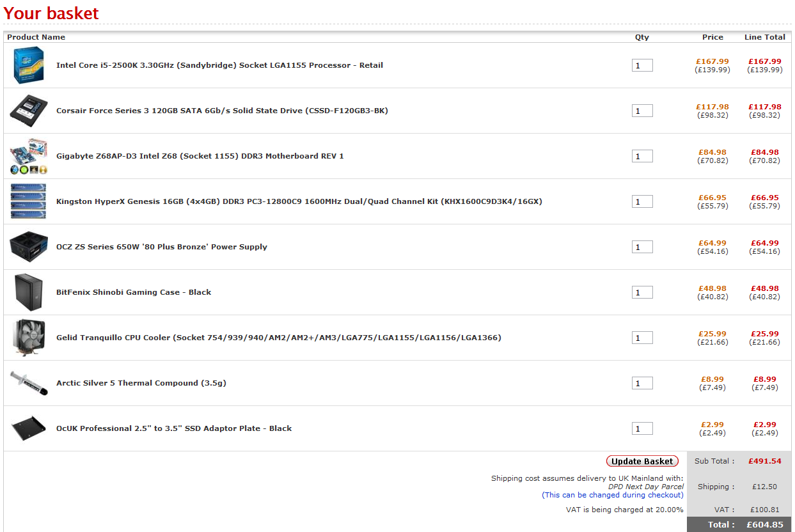Click the Gelid Tranquillo CPU cooler thumbnail
The image size is (795, 532).
point(29,338)
